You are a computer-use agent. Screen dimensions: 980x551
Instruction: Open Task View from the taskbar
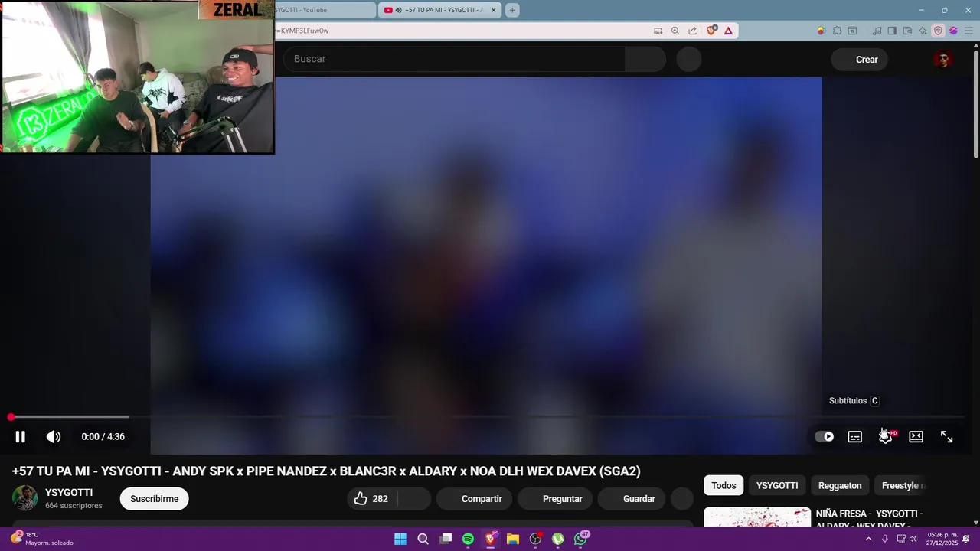446,539
